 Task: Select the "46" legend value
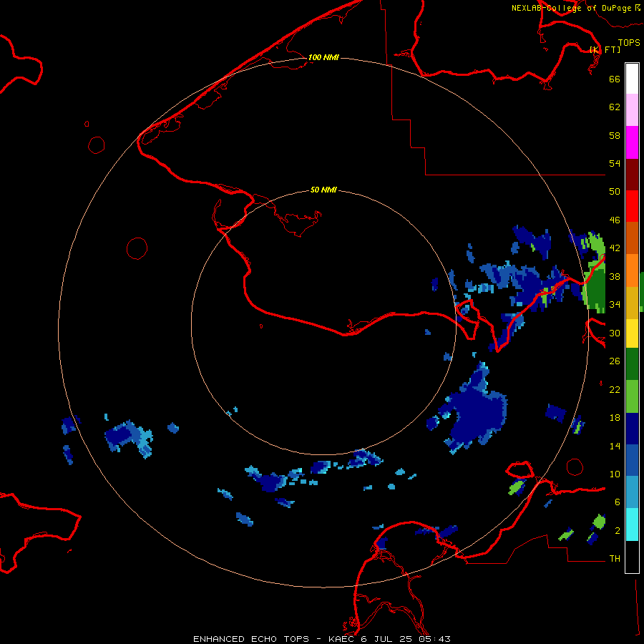tap(615, 220)
